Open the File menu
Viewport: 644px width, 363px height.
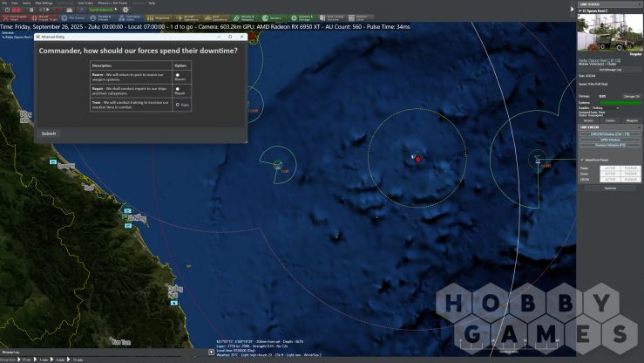tap(4, 3)
